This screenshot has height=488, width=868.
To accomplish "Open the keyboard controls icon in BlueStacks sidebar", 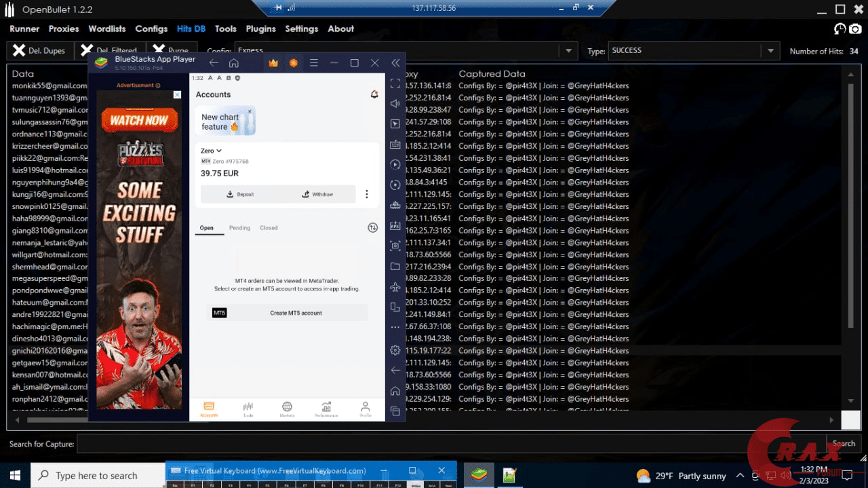I will click(x=395, y=145).
